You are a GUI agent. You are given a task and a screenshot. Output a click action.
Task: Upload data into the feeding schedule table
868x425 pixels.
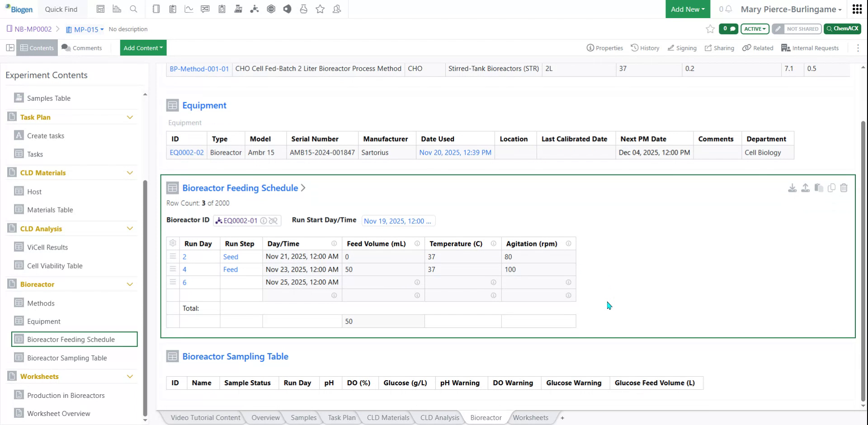[x=805, y=188]
